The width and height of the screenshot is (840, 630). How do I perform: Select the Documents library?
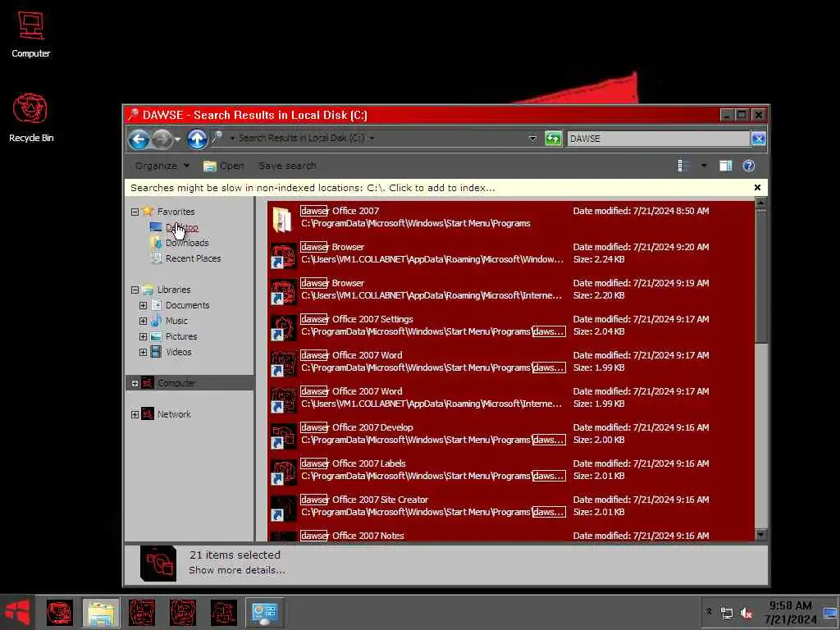pos(187,305)
